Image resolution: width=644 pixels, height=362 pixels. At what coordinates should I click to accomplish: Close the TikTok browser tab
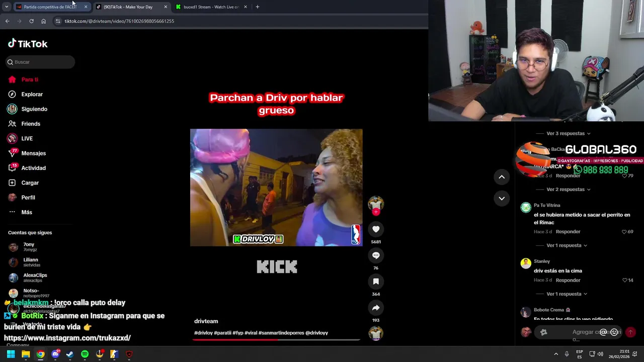pyautogui.click(x=166, y=7)
